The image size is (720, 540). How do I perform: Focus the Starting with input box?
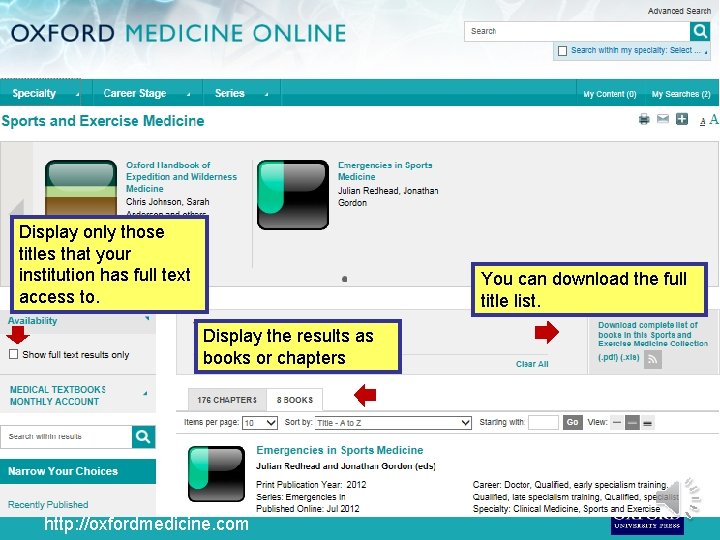coord(543,422)
